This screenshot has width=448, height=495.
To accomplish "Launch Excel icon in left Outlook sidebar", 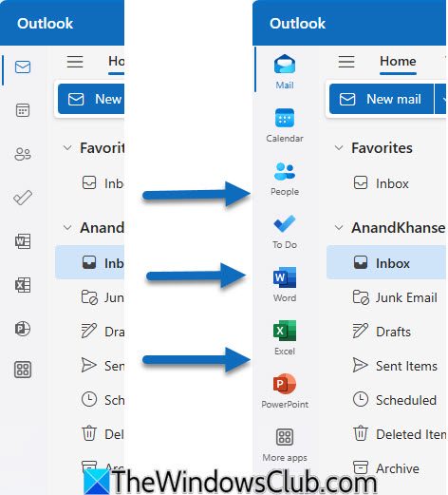I will [x=23, y=285].
